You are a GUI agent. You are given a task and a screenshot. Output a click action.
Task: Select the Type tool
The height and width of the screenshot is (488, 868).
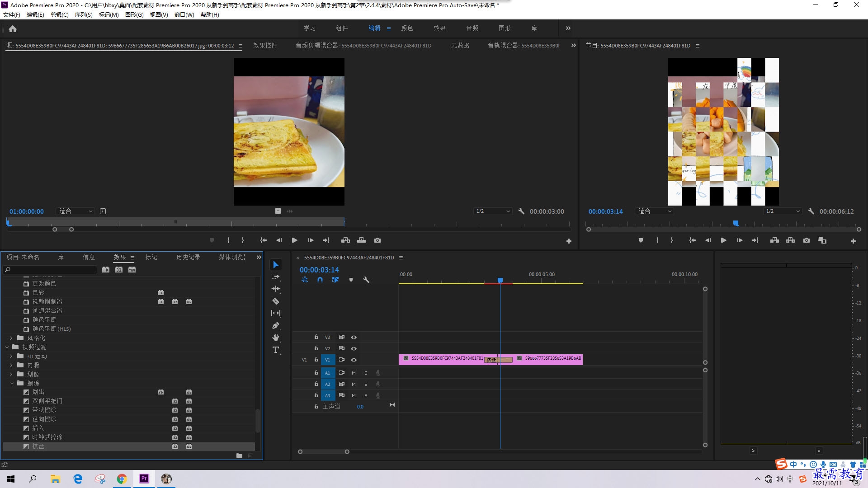point(276,350)
